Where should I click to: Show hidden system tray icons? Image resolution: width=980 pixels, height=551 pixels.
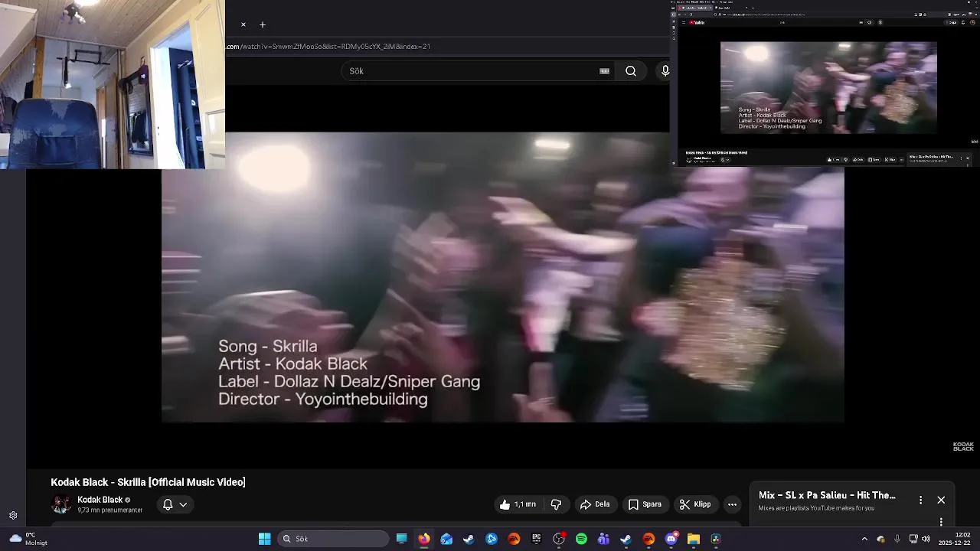pyautogui.click(x=864, y=539)
